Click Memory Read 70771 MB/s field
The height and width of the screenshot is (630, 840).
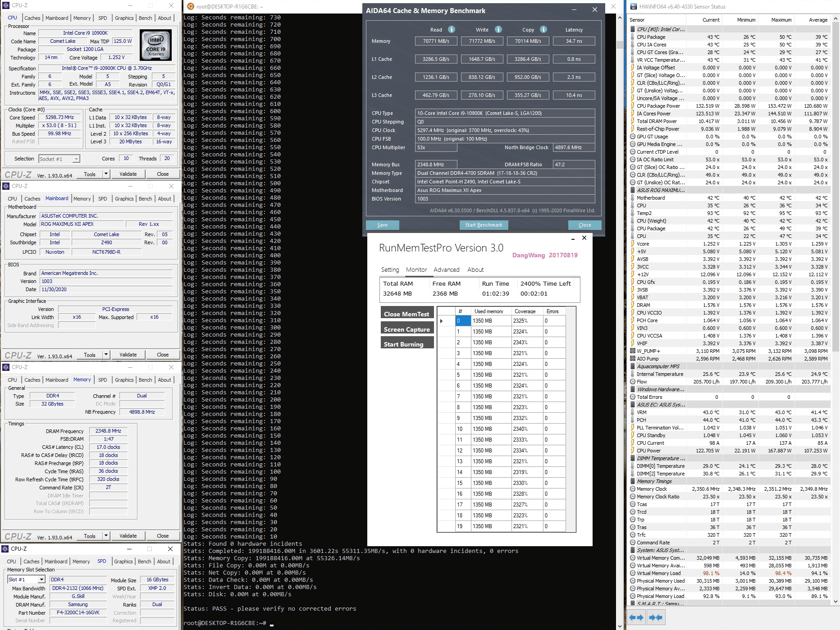click(x=436, y=41)
